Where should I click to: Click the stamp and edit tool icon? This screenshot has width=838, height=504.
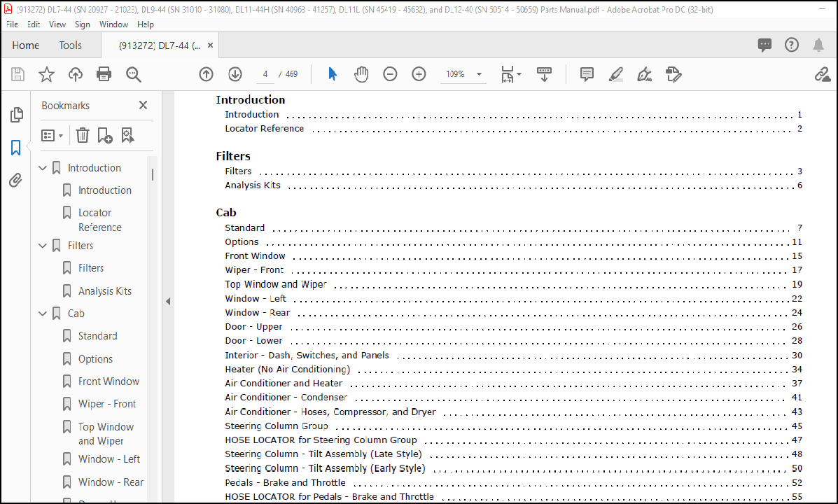pyautogui.click(x=673, y=74)
